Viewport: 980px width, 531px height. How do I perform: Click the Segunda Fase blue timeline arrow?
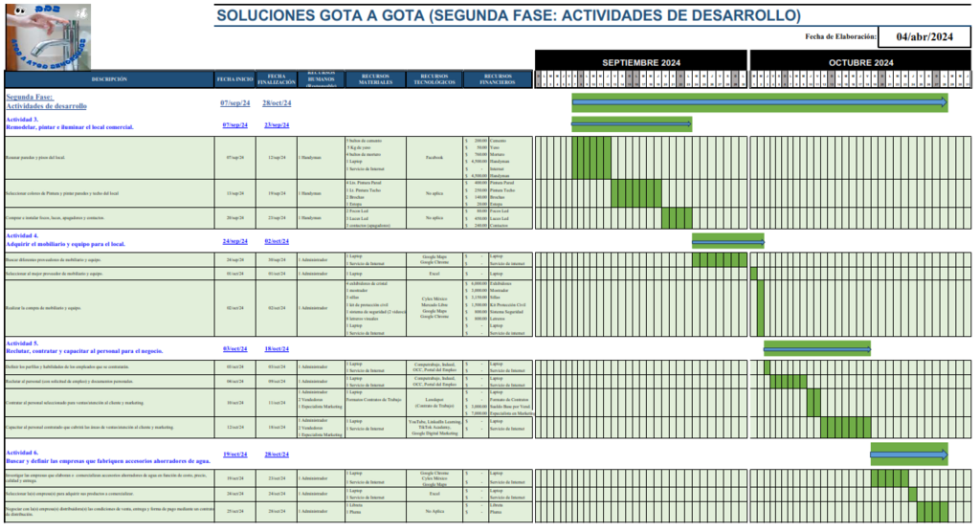tap(759, 101)
